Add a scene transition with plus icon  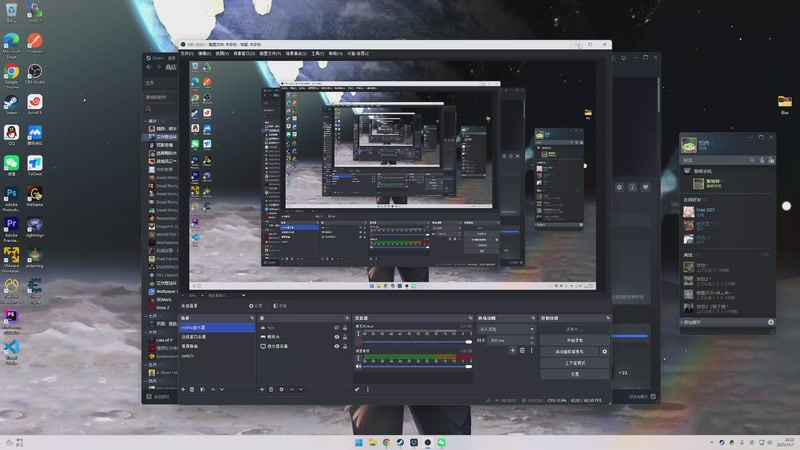(x=513, y=351)
